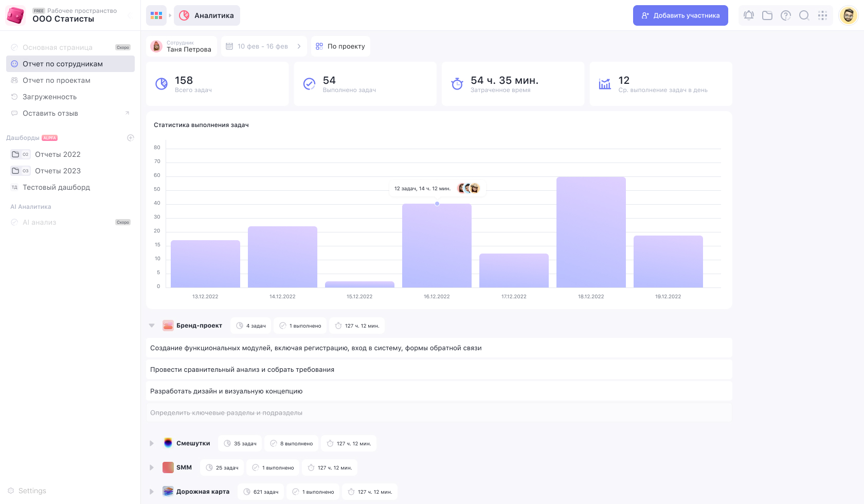
Task: Expand the Дорожная карта project group
Action: point(152,492)
